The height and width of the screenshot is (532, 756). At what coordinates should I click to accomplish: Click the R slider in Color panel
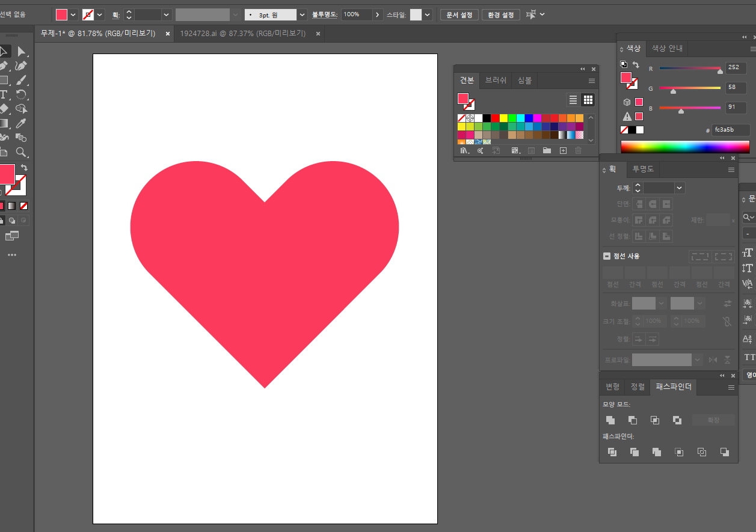(x=690, y=69)
